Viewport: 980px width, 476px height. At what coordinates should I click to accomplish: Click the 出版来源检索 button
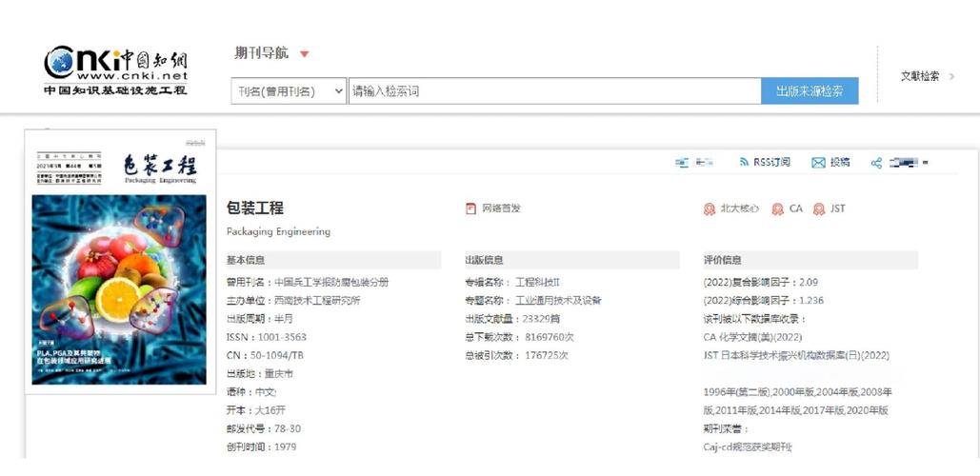(810, 91)
